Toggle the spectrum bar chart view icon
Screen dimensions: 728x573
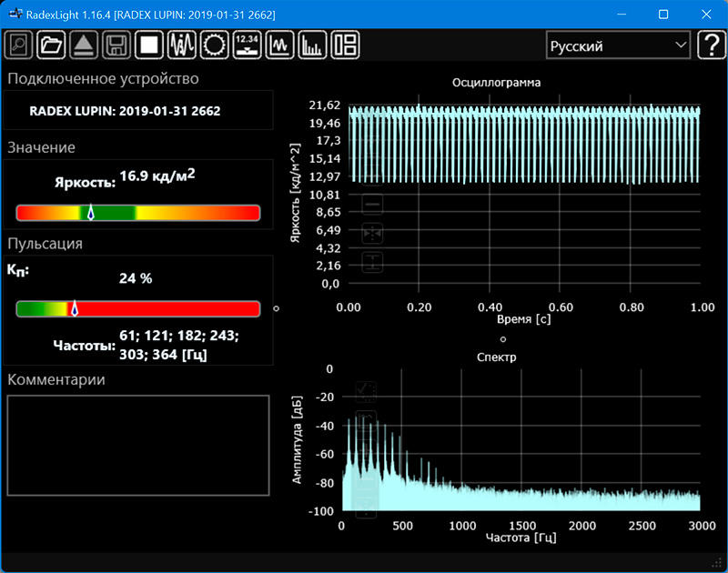313,45
